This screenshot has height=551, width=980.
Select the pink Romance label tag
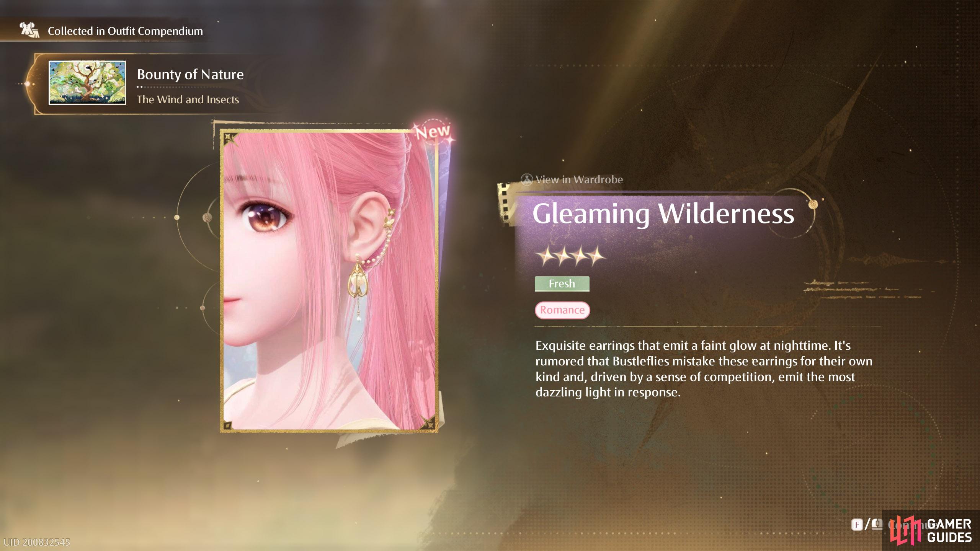(x=562, y=310)
